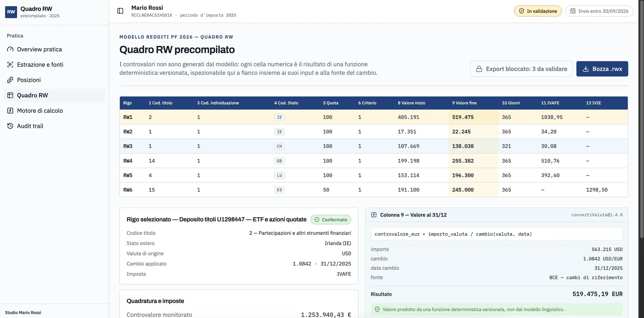Screen dimensions: 644x318
Task: Click the check icon in Confermato badge
Action: pos(317,220)
